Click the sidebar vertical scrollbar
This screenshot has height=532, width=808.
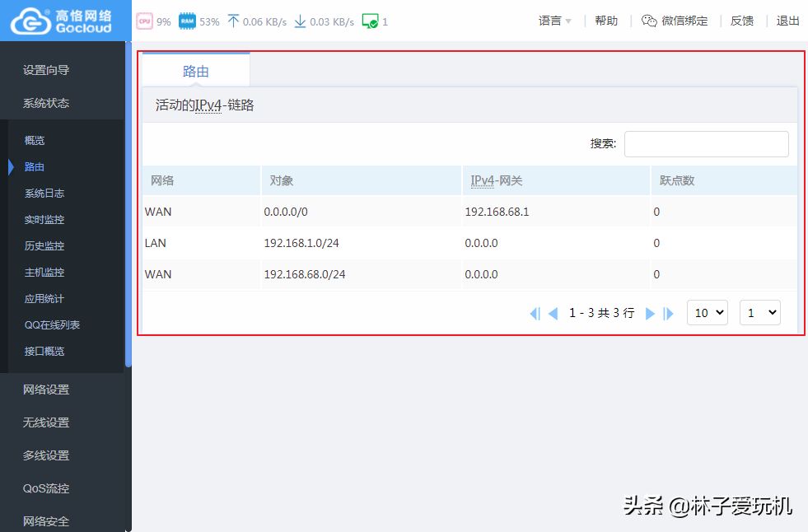point(128,206)
